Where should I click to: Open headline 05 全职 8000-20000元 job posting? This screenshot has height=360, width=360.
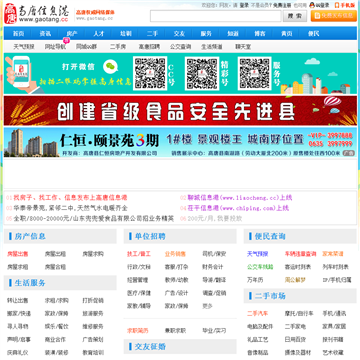(x=94, y=219)
